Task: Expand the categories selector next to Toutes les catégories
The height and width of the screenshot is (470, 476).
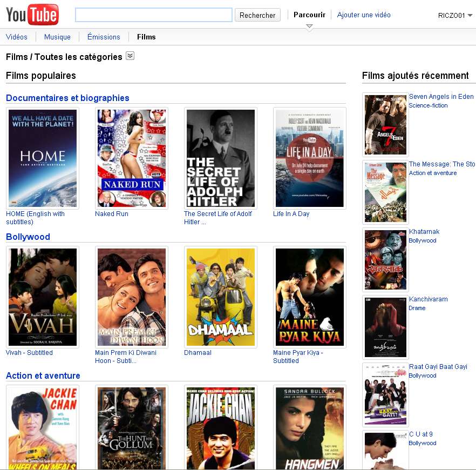Action: tap(130, 56)
